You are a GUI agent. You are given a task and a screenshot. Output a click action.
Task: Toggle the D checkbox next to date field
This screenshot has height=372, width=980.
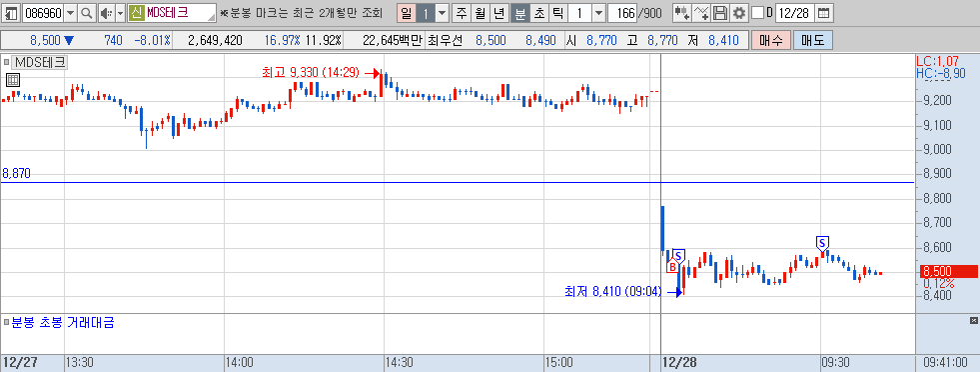757,13
